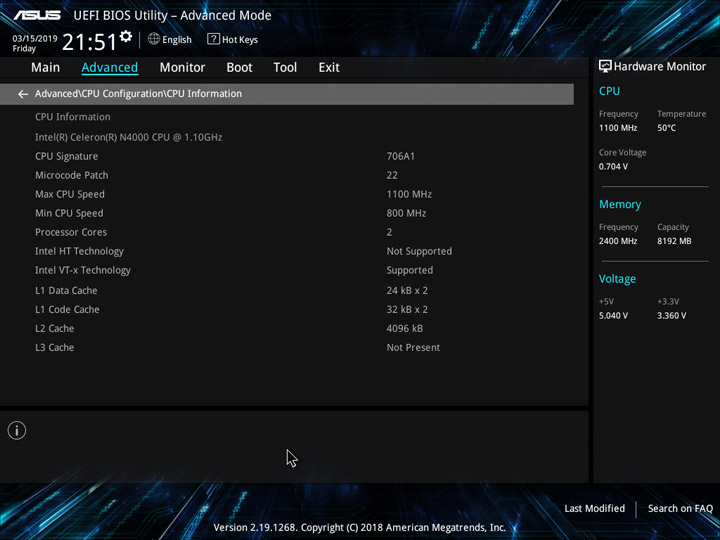Select the L1 Code Cache label
The width and height of the screenshot is (720, 540).
(x=67, y=309)
